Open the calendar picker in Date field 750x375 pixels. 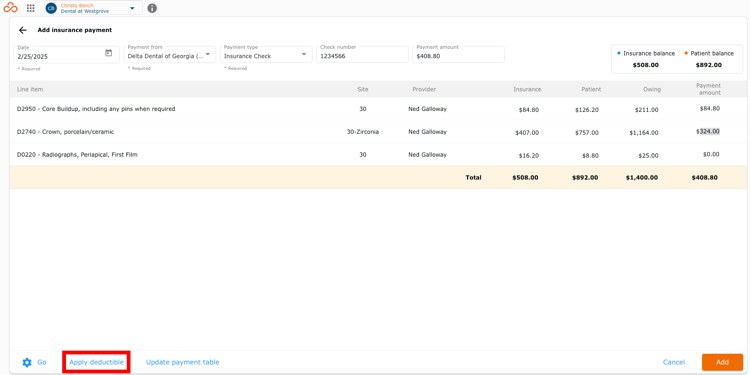(109, 53)
